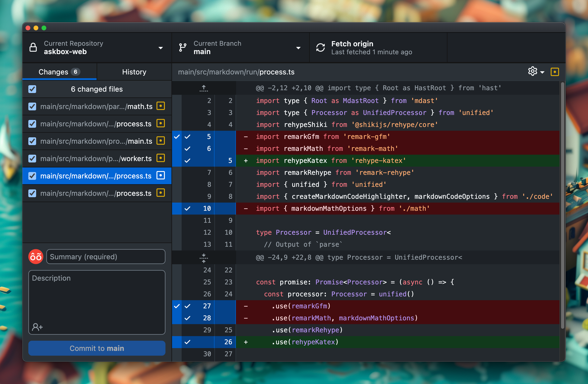Click the add co-authors icon in Description
Screen dimensions: 588x384
(x=37, y=327)
